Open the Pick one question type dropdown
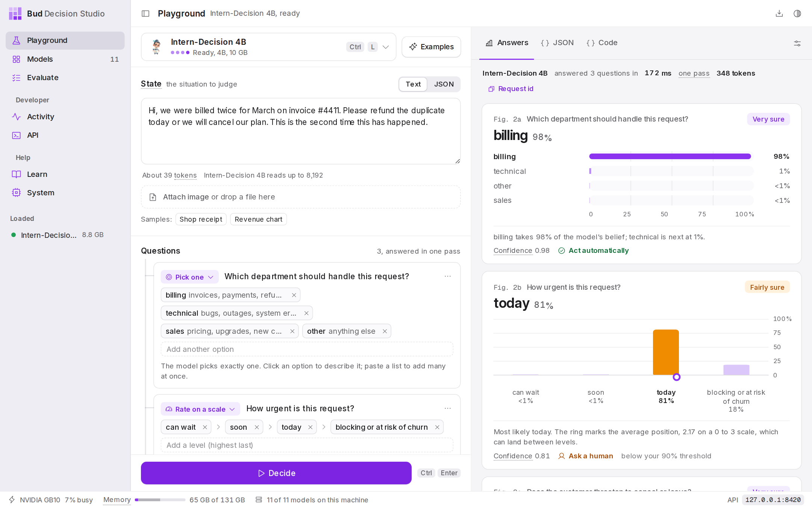Image resolution: width=812 pixels, height=508 pixels. point(189,277)
